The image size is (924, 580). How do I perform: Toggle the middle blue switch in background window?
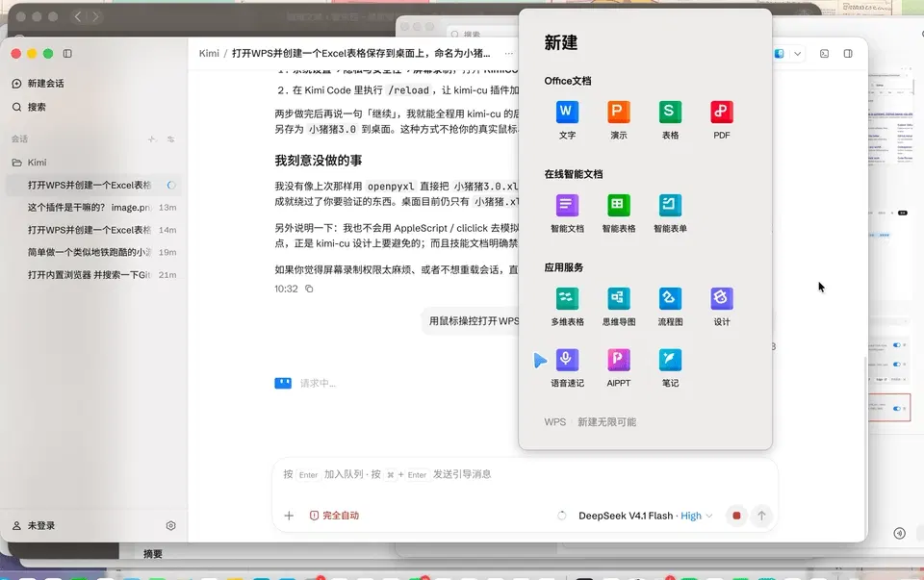tap(896, 365)
